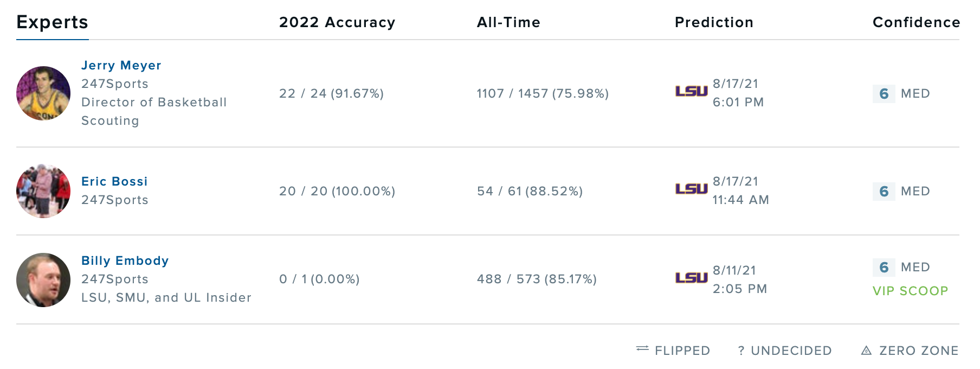Click Jerry Meyer's confidence 6 badge
Screen dimensions: 980x369
click(x=884, y=94)
